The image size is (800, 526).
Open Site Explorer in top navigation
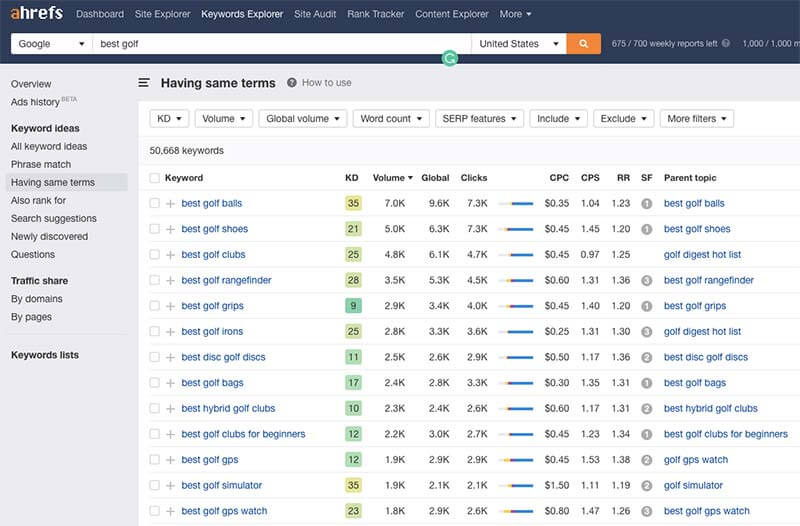162,14
